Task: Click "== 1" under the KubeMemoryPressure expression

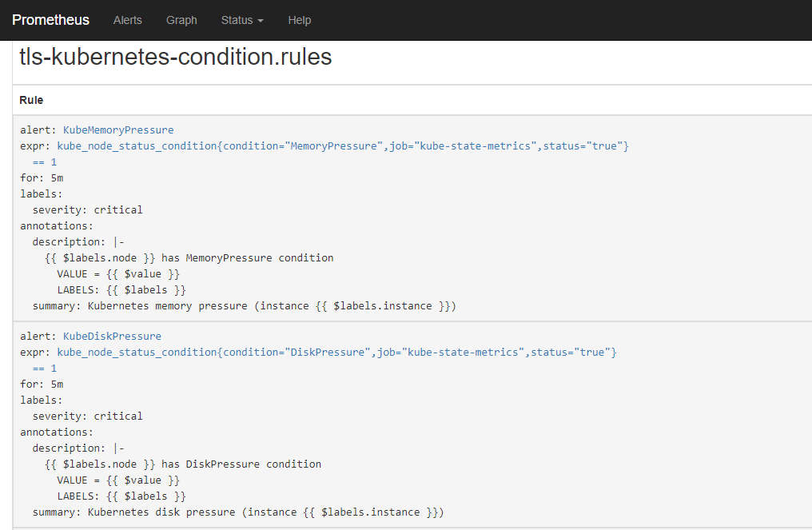Action: (x=44, y=161)
